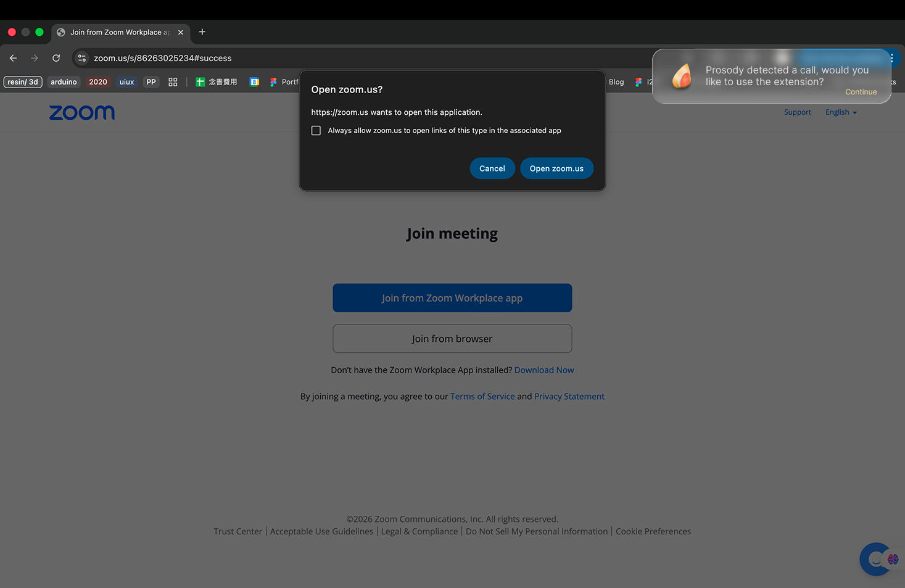This screenshot has width=905, height=588.
Task: Open the floating chat assistant bubble
Action: (x=876, y=559)
